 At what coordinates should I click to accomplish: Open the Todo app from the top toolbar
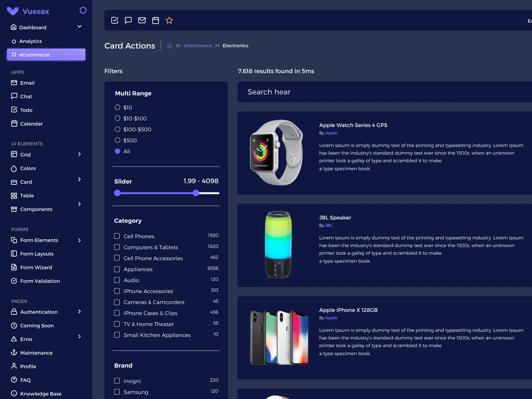(114, 20)
